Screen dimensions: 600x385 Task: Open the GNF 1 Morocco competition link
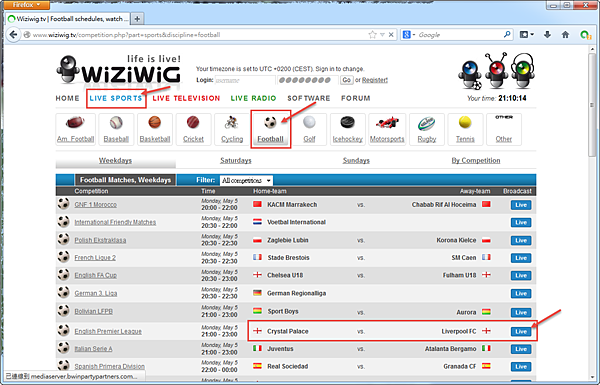pos(96,205)
